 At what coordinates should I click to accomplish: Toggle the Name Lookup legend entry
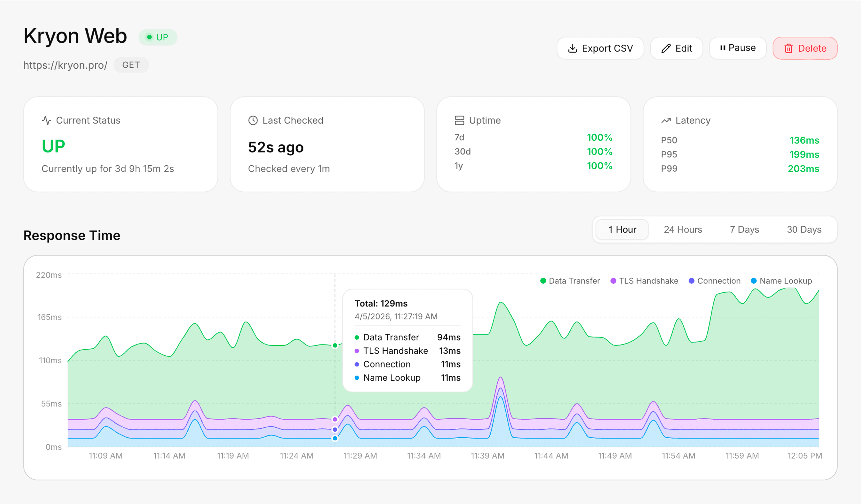coord(781,281)
